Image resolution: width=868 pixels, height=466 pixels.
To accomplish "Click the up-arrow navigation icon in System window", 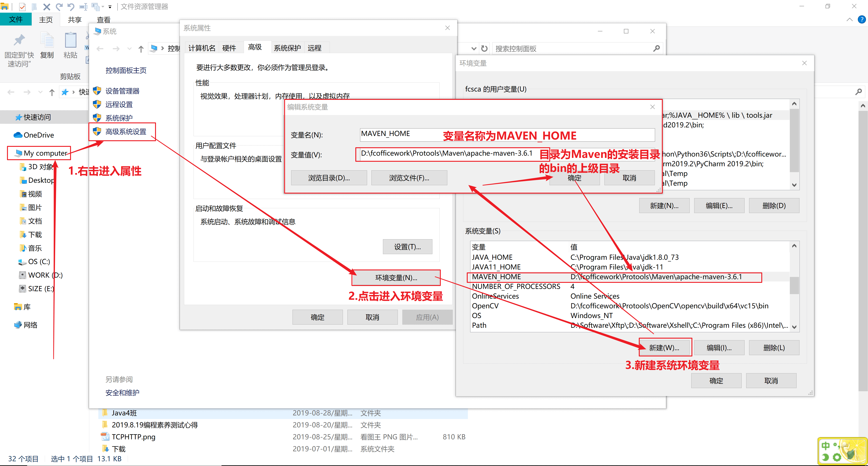I will [x=141, y=49].
